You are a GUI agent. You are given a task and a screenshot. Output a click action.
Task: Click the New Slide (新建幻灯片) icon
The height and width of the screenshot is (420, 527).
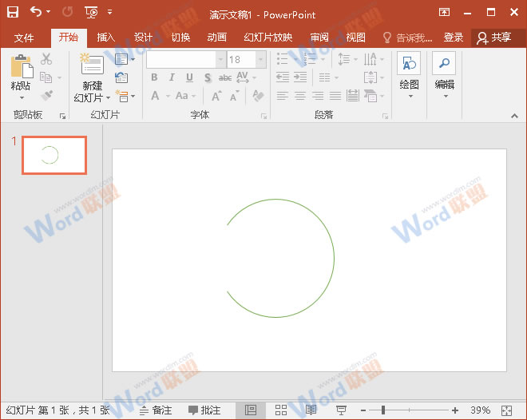(x=92, y=66)
